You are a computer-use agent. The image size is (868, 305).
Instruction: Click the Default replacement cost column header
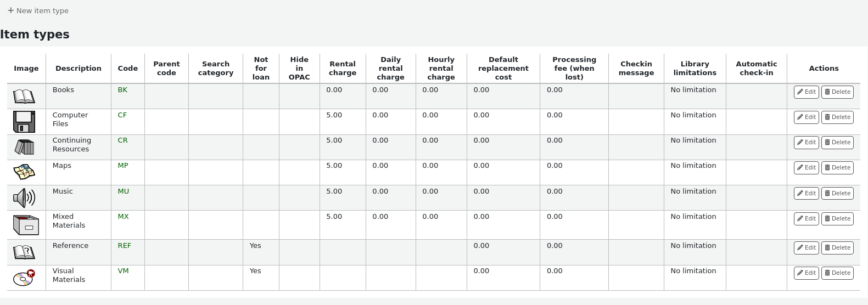click(x=503, y=69)
